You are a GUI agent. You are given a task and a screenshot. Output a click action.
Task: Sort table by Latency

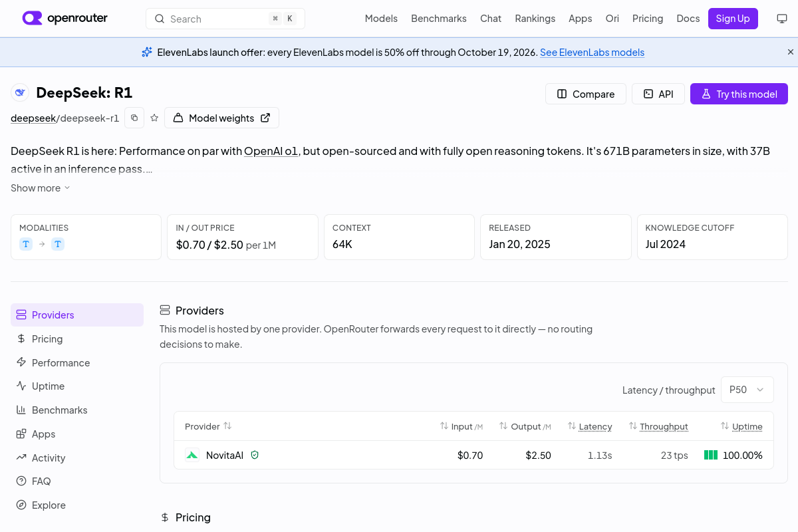[x=589, y=426]
